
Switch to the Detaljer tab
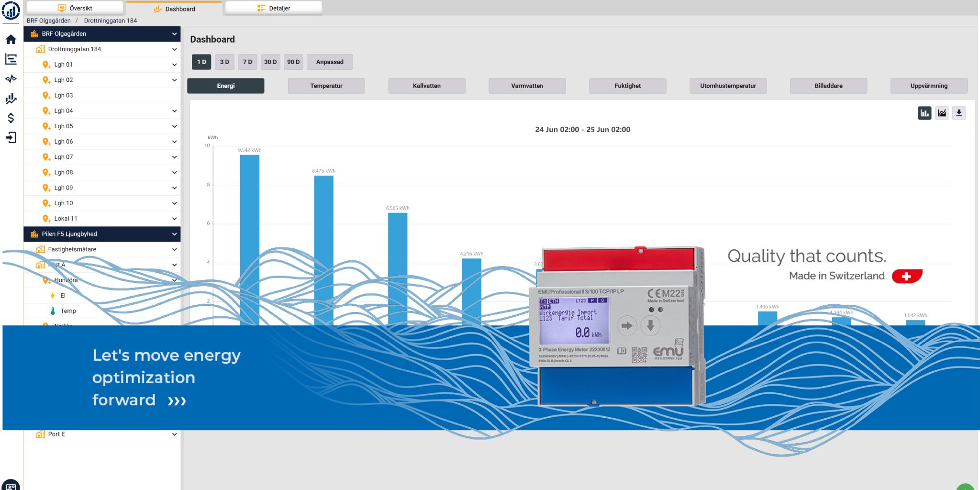[274, 8]
